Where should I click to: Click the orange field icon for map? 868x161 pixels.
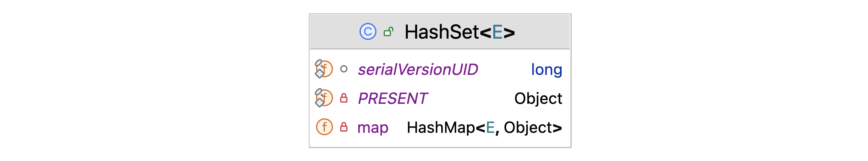(x=324, y=127)
